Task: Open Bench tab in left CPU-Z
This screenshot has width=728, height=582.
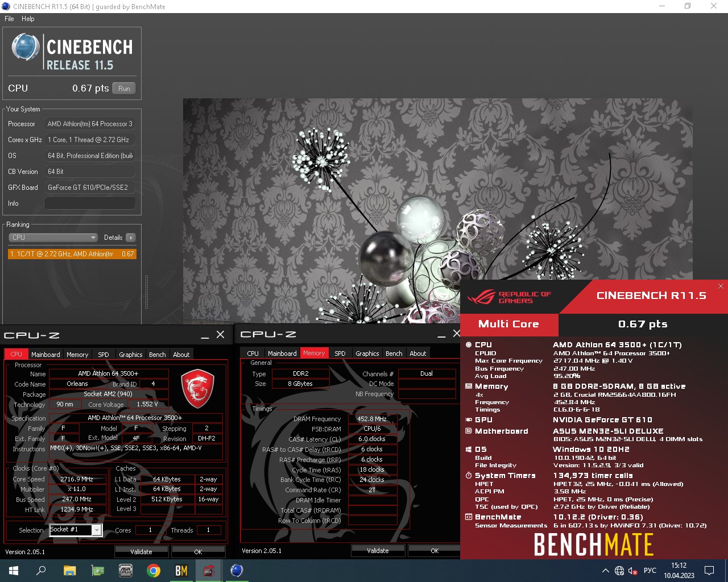Action: 158,355
